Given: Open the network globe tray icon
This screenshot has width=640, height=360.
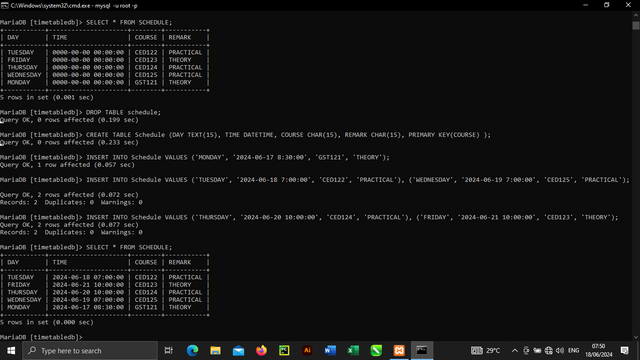Looking at the screenshot, I should [549, 351].
